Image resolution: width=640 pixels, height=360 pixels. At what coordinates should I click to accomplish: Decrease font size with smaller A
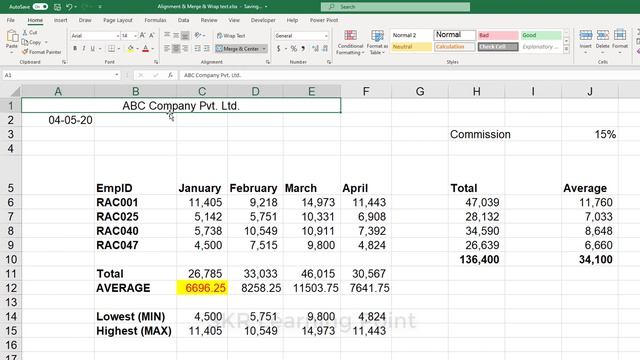151,36
